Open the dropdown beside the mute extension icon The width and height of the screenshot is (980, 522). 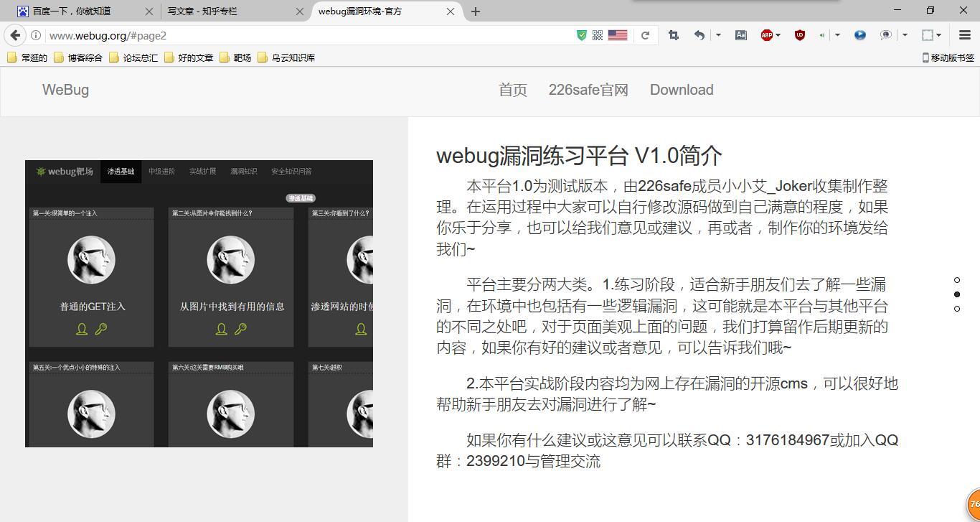pos(838,34)
